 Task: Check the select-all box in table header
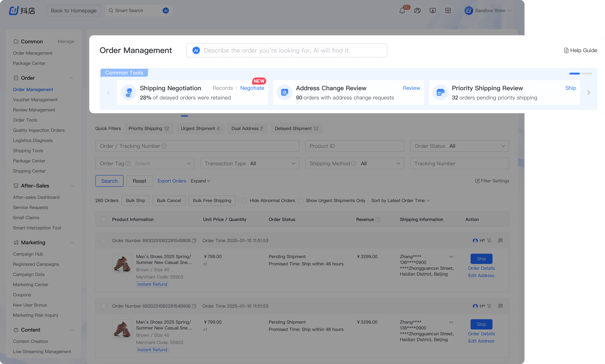pos(104,219)
